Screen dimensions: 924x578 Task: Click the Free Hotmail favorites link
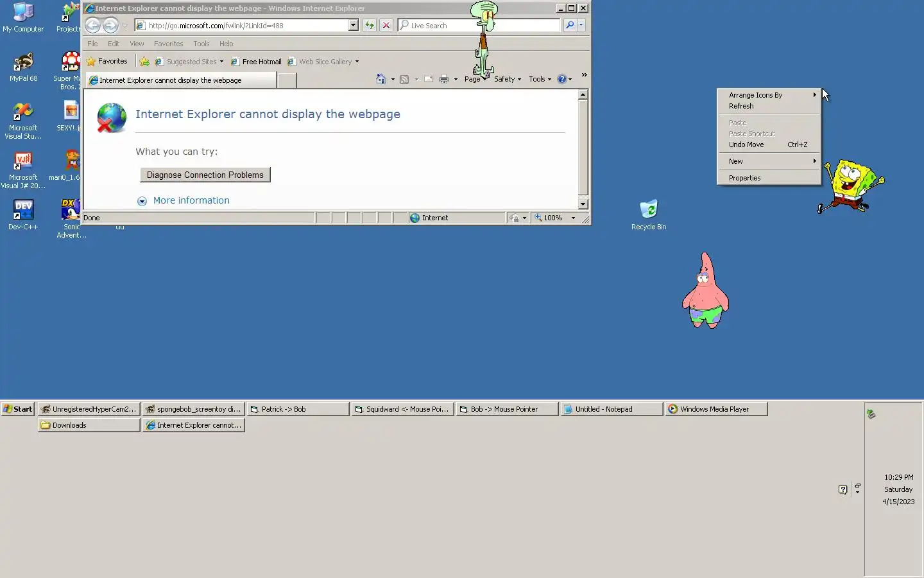coord(256,62)
